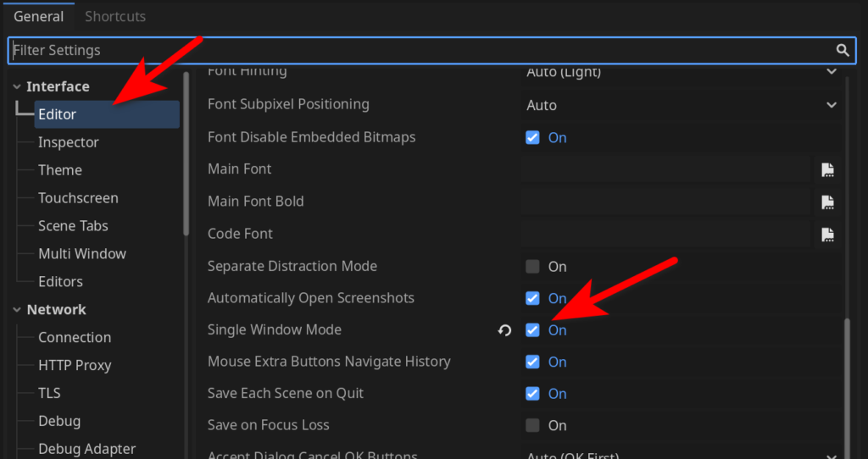Image resolution: width=868 pixels, height=459 pixels.
Task: Select the General tab
Action: [38, 16]
